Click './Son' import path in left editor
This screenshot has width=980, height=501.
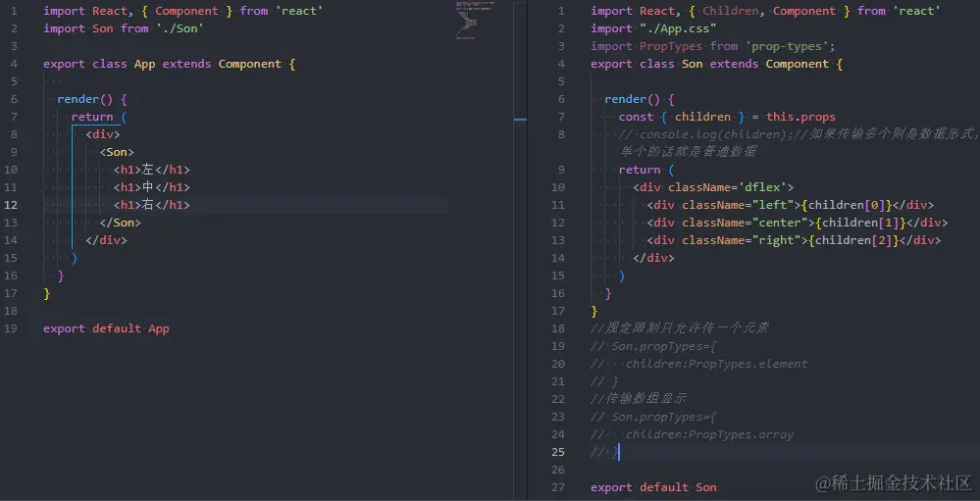tap(180, 28)
